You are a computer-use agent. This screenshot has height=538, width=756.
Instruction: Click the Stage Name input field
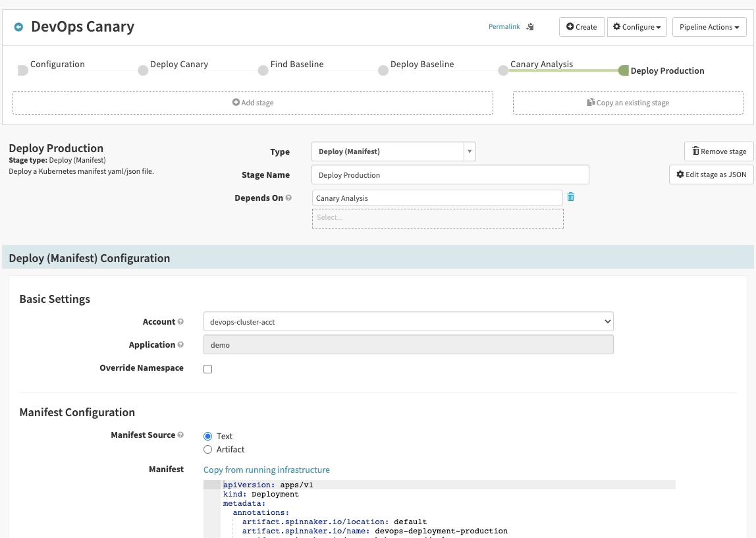click(450, 175)
